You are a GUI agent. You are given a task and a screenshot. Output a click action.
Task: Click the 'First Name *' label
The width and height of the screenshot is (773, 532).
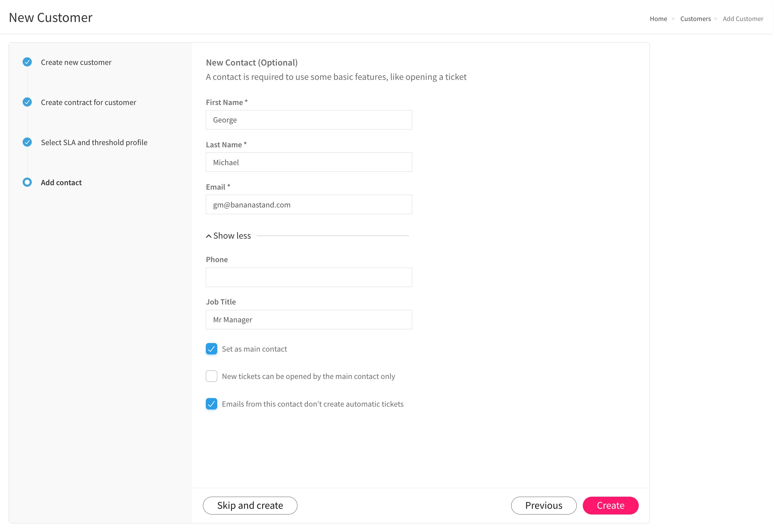click(x=227, y=102)
